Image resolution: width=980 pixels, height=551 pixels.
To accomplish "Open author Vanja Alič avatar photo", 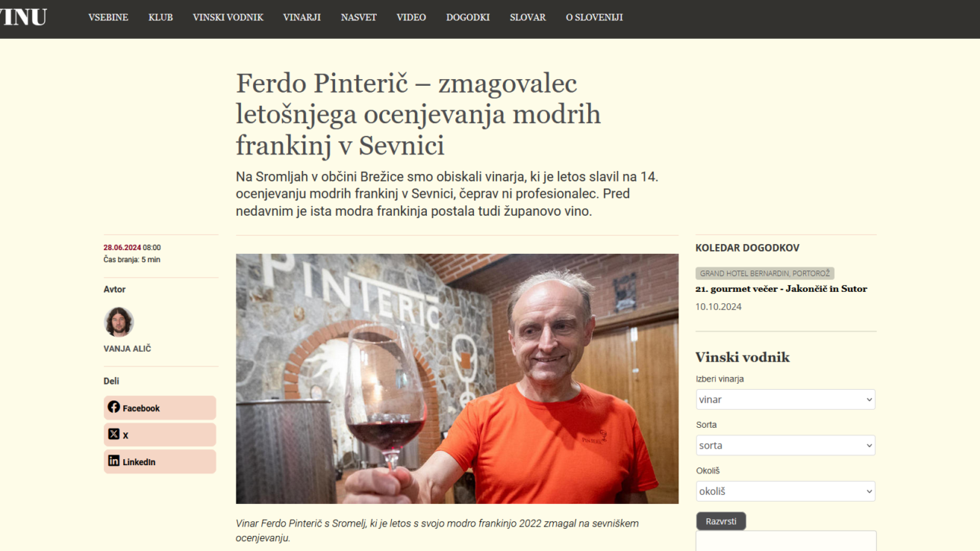I will [x=119, y=321].
